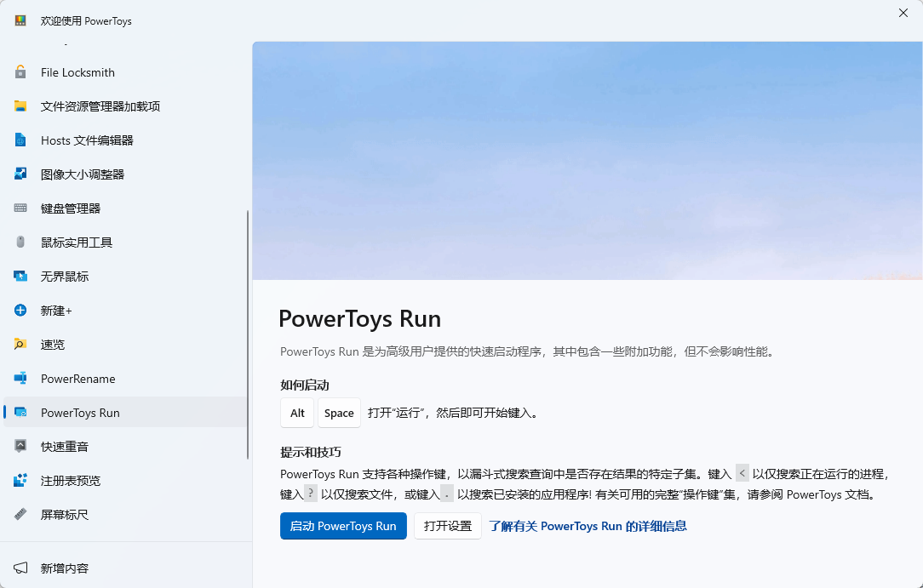The height and width of the screenshot is (588, 923).
Task: Click the 提示和技巧 subheading
Action: [310, 452]
